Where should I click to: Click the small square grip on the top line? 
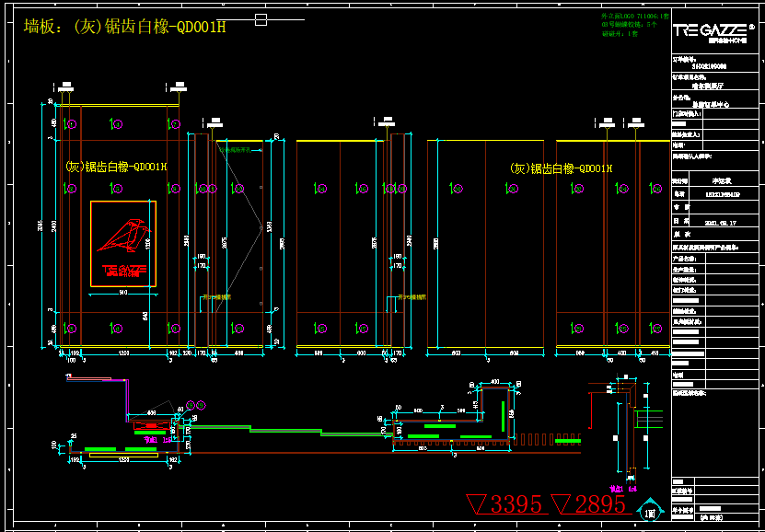pos(261,20)
